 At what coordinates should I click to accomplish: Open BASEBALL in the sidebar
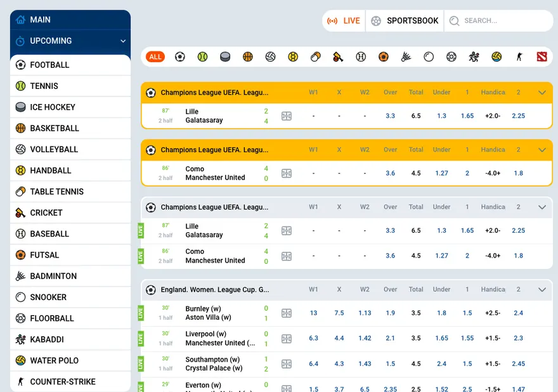pos(70,234)
